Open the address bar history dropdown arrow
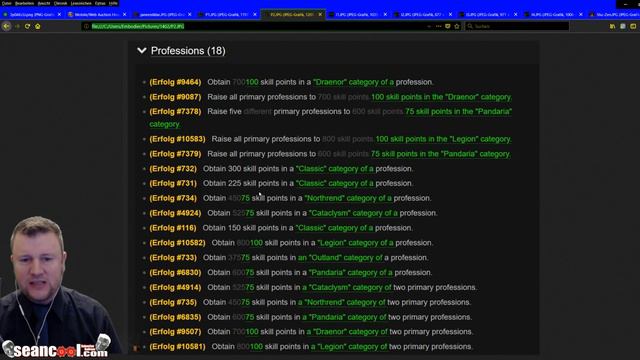The width and height of the screenshot is (640, 360). point(429,26)
